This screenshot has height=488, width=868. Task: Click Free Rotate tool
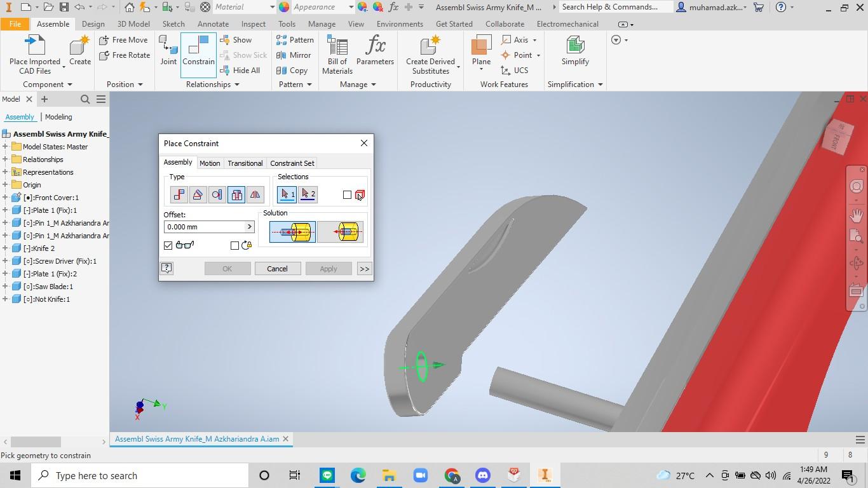point(125,55)
